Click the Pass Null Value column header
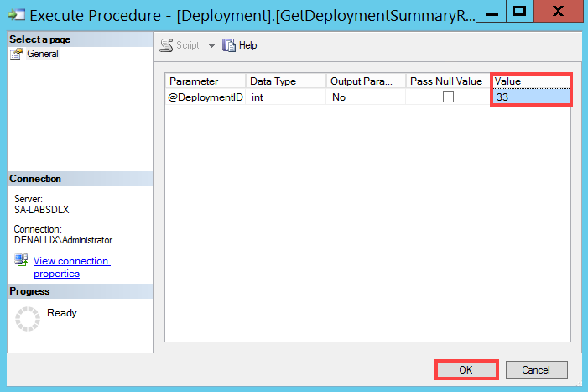 pos(447,81)
